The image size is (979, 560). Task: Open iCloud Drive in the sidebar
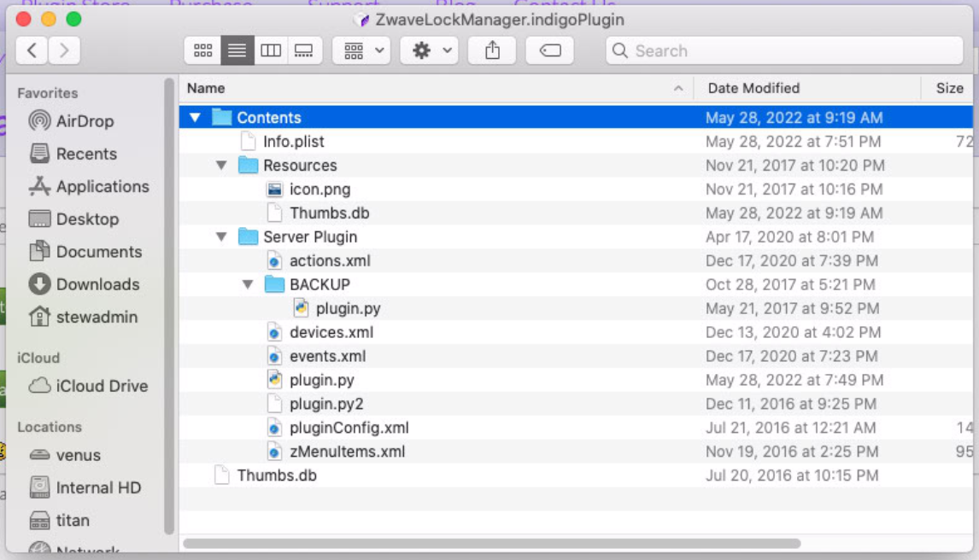click(x=89, y=386)
